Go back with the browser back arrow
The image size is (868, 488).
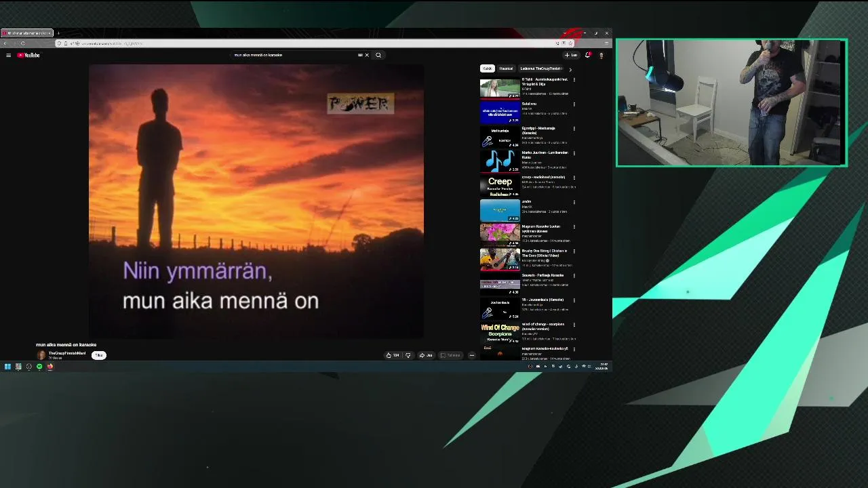click(x=5, y=43)
